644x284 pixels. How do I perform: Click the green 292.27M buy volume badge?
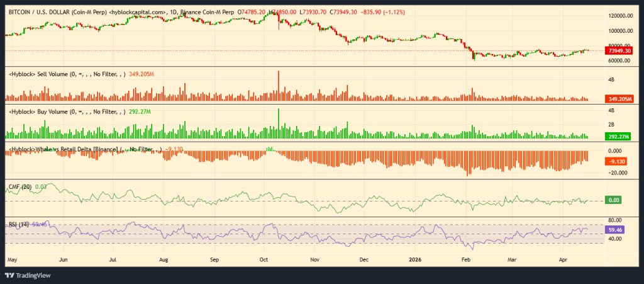[x=619, y=136]
